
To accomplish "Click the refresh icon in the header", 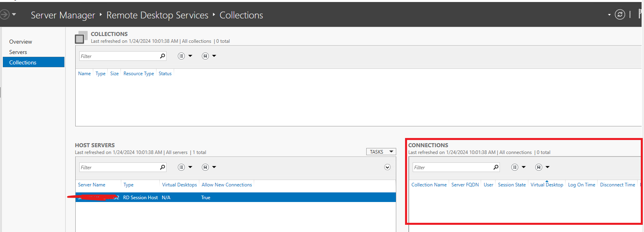I will pyautogui.click(x=620, y=15).
